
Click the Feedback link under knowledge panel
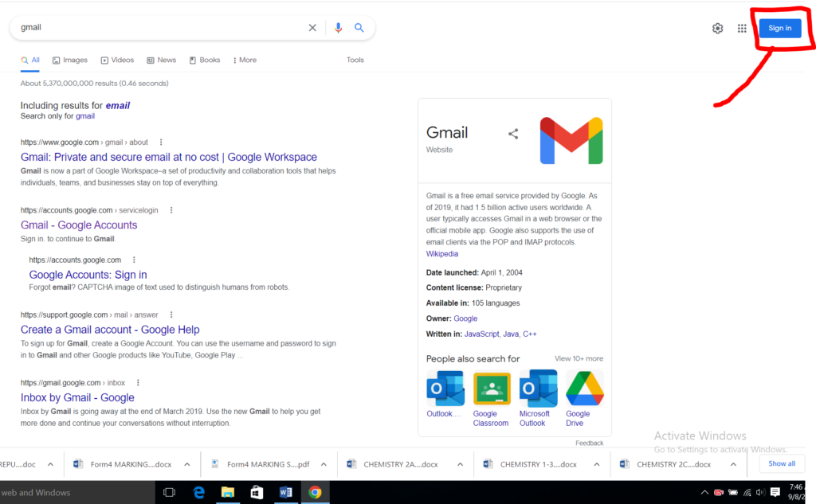click(x=590, y=443)
